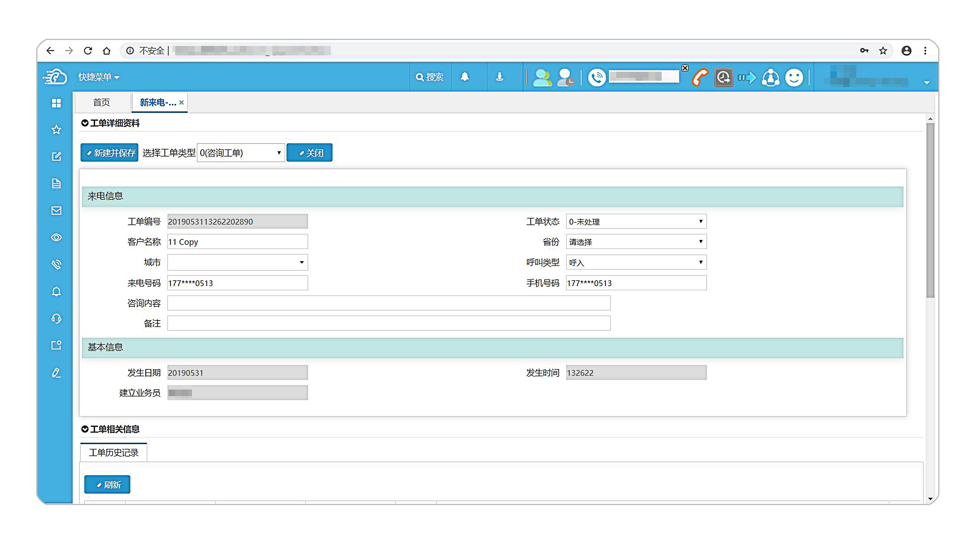Open the 省份 dropdown
The image size is (980, 535).
(636, 241)
